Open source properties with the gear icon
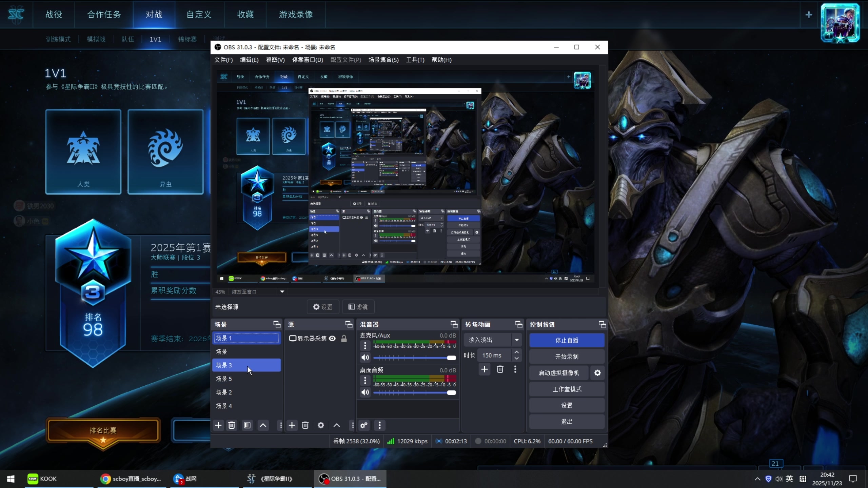The image size is (868, 488). point(321,425)
